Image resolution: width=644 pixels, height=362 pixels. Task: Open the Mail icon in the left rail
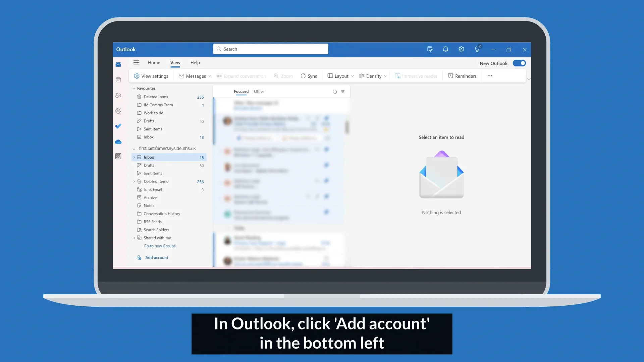118,64
